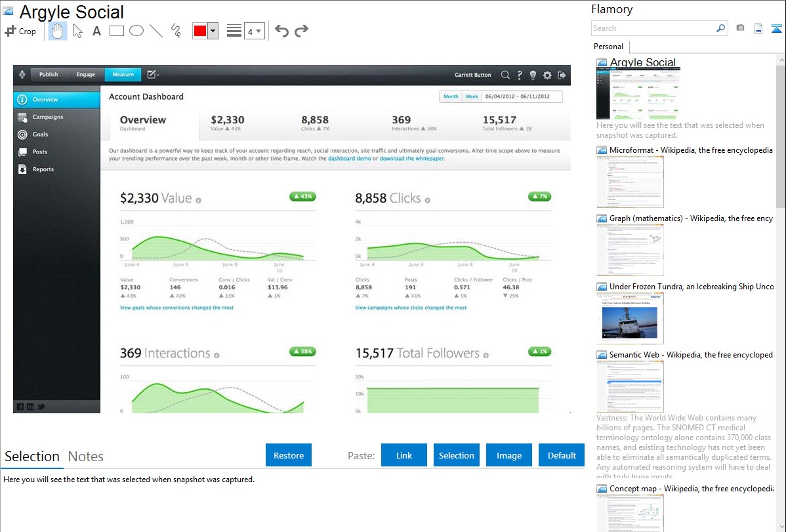The image size is (786, 532).
Task: Click the Paste Selection button
Action: [456, 455]
